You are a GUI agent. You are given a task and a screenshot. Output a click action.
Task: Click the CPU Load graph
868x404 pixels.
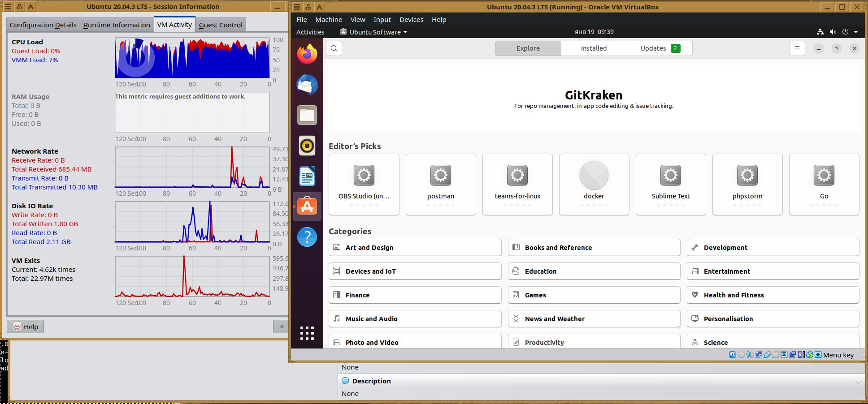click(192, 58)
